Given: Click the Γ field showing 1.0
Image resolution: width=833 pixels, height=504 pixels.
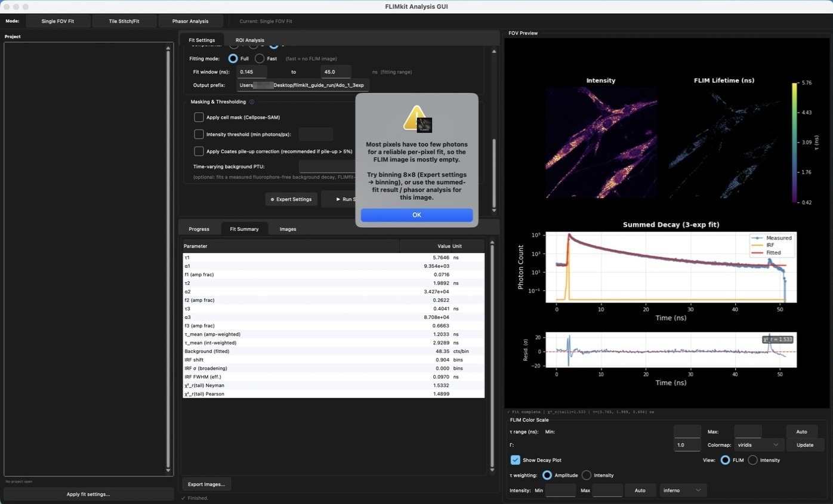Looking at the screenshot, I should (x=687, y=445).
